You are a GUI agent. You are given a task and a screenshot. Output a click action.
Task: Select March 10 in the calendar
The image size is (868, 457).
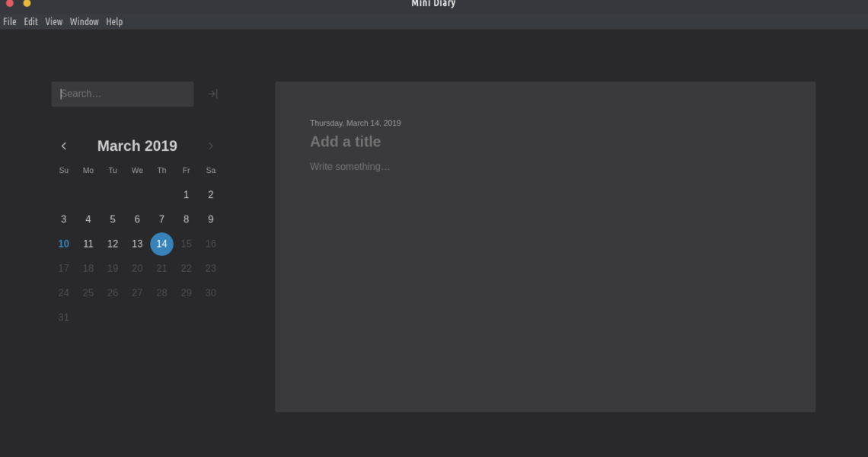pyautogui.click(x=63, y=244)
